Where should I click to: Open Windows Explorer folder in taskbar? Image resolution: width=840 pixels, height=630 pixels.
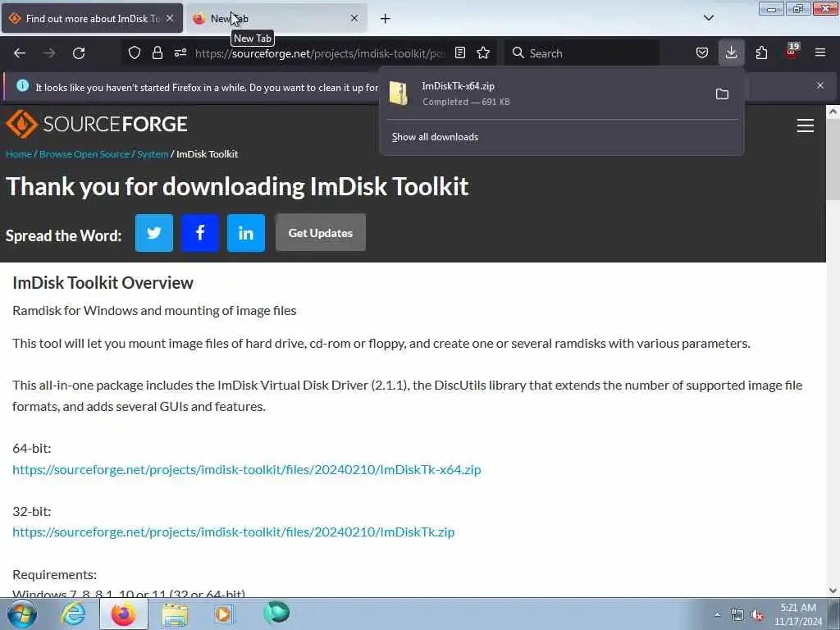(175, 614)
